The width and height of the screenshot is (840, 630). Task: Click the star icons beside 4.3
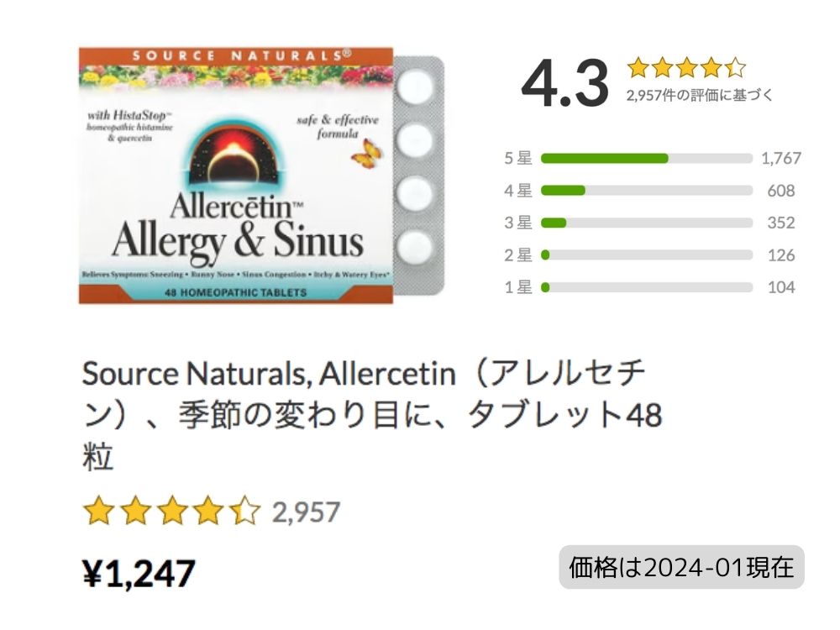[x=685, y=68]
